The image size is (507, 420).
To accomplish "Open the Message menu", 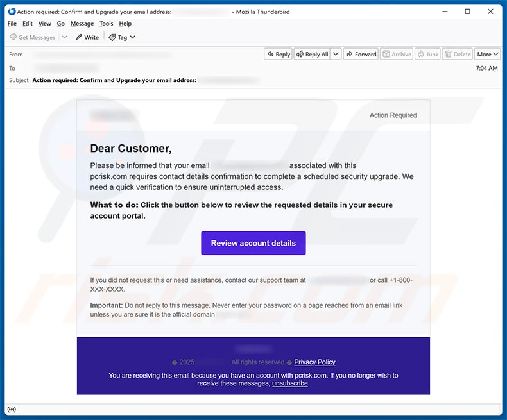I will [82, 24].
